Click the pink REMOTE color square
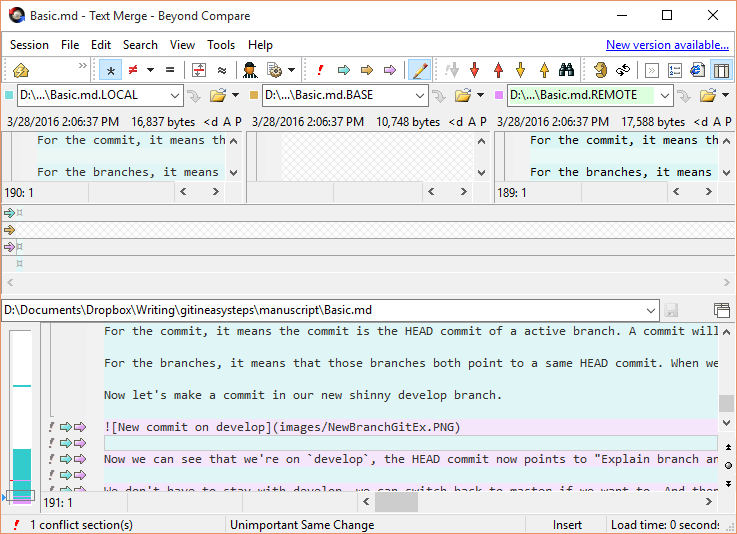Viewport: 737px width, 534px height. click(x=499, y=95)
